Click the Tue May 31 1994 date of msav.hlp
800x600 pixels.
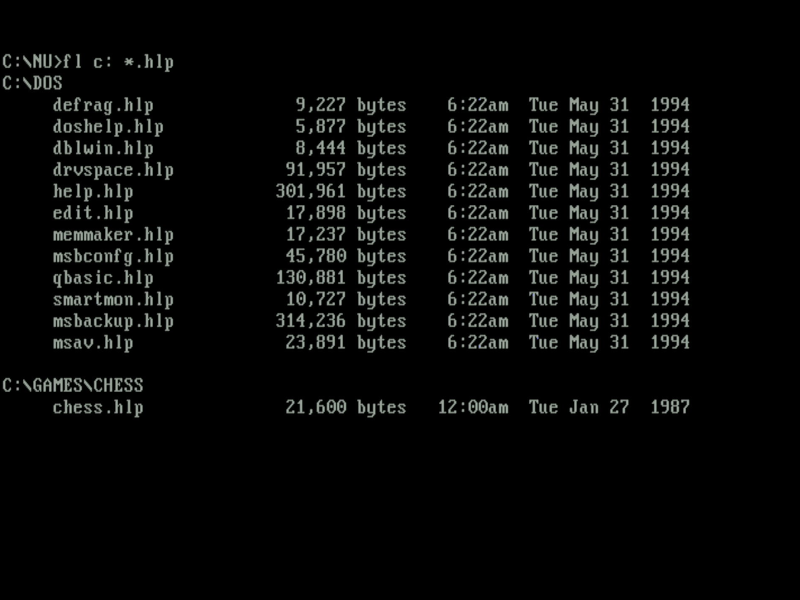(x=609, y=342)
